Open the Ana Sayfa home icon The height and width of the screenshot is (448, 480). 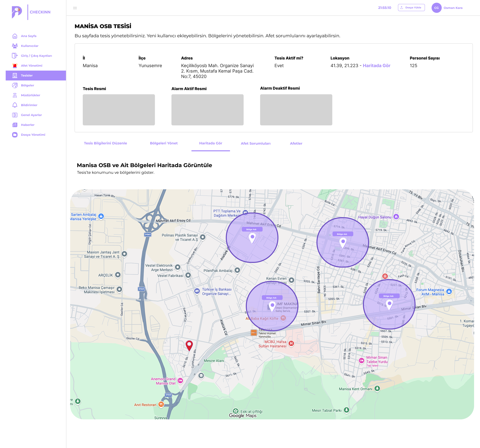click(15, 36)
